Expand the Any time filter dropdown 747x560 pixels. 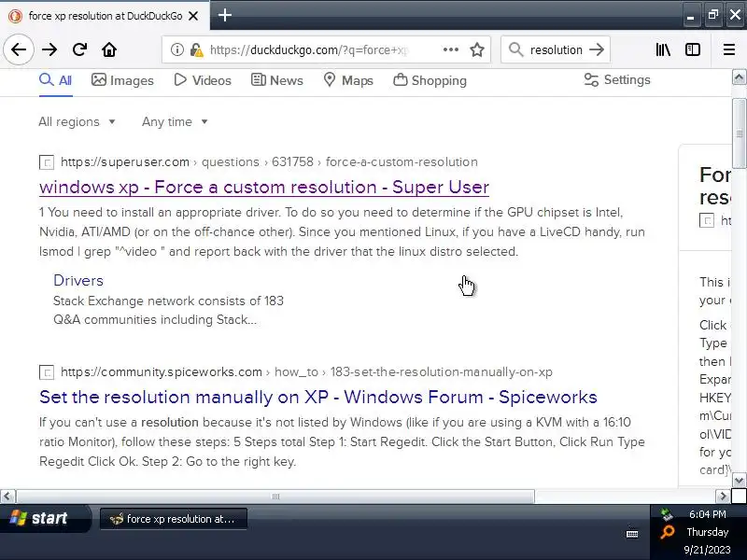pos(175,122)
